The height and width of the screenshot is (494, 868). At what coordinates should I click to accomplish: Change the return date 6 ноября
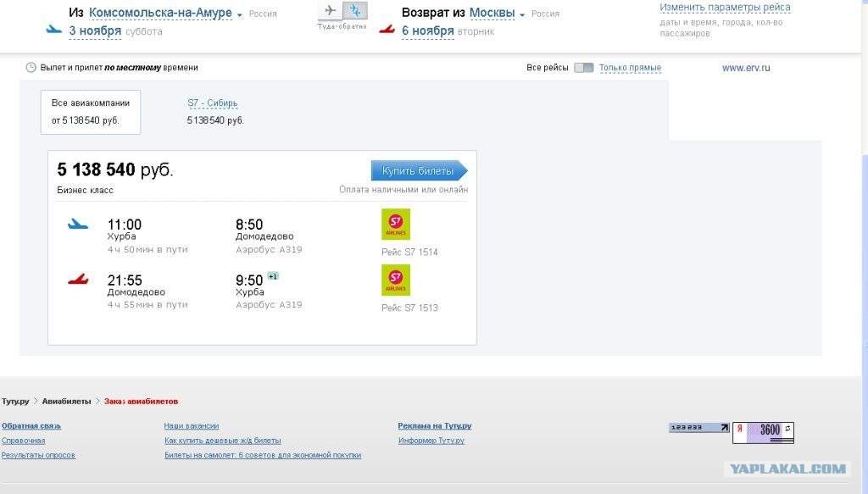(x=428, y=31)
